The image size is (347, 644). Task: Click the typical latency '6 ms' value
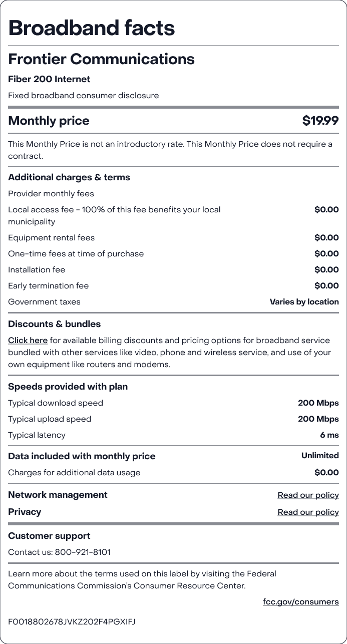point(329,435)
